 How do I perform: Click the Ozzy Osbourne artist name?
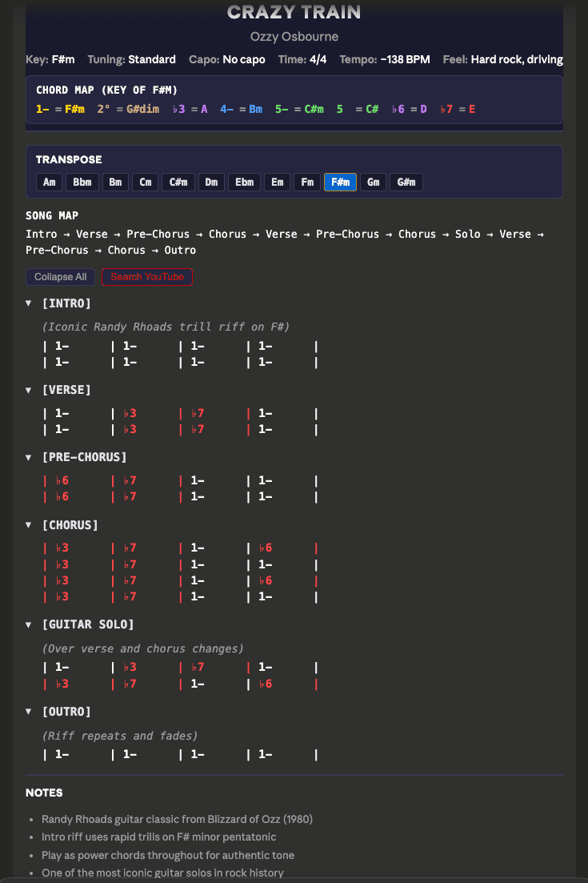[294, 37]
